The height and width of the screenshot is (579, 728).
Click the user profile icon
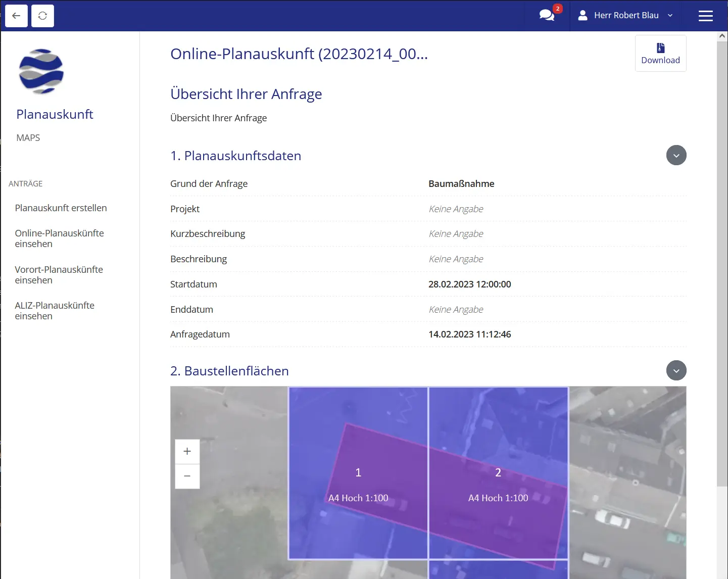583,15
